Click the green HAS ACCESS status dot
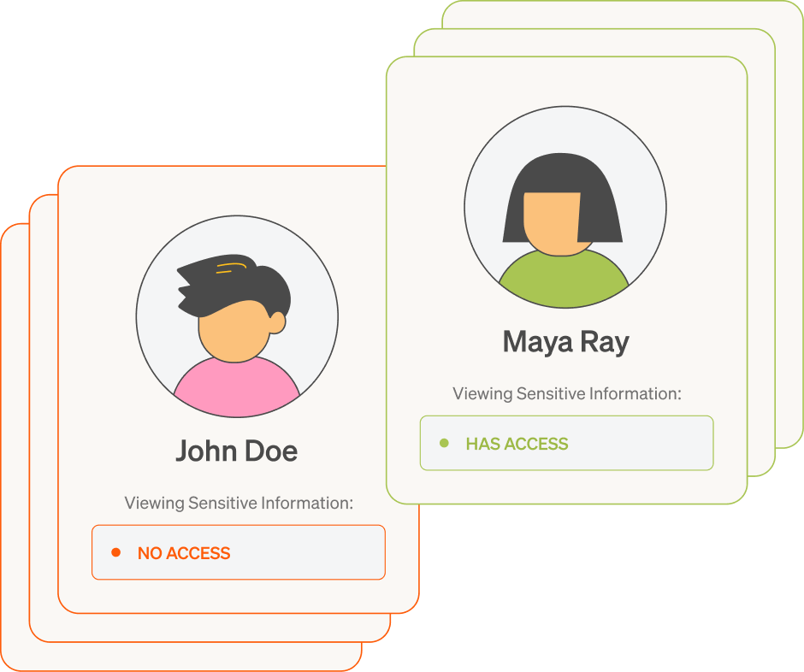This screenshot has width=804, height=672. 444,443
